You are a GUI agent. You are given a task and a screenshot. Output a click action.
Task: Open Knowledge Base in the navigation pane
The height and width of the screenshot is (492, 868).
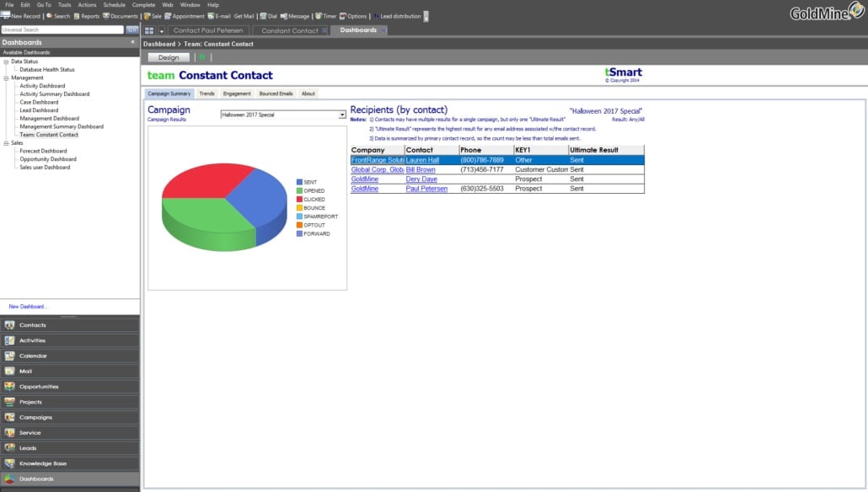coord(70,463)
